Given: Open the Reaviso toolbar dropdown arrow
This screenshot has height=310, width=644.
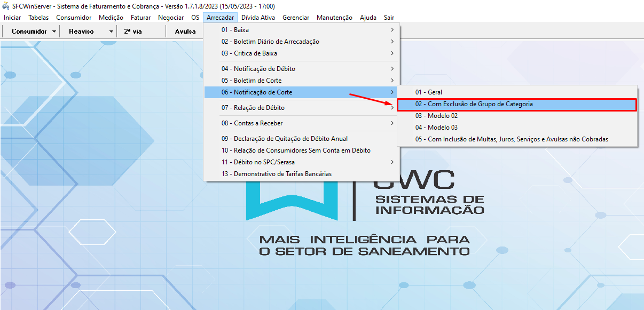Looking at the screenshot, I should [x=111, y=31].
